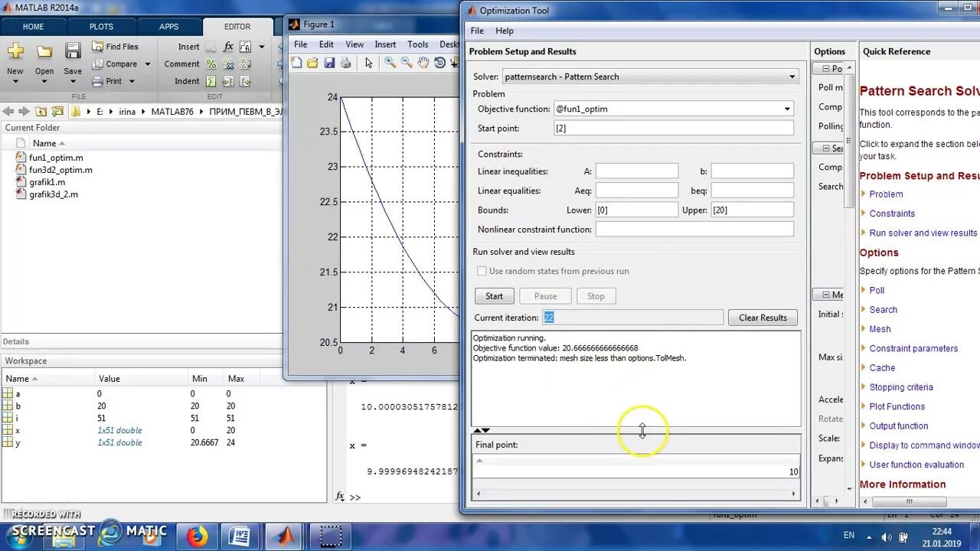
Task: Open Firefox from the taskbar
Action: [197, 536]
